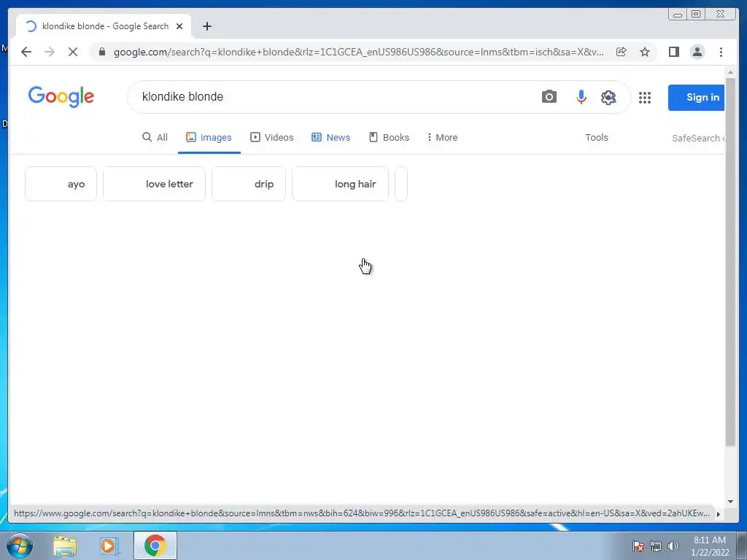The width and height of the screenshot is (747, 560).
Task: Click the forward navigation arrow
Action: pyautogui.click(x=50, y=52)
